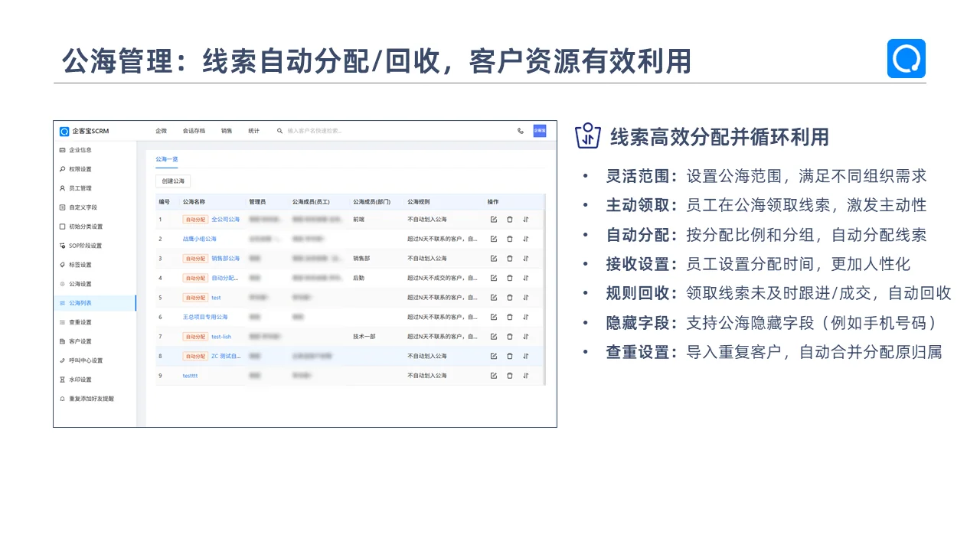The image size is (980, 551).
Task: Click the sort icon in 战鹰小组公海 row
Action: [526, 239]
